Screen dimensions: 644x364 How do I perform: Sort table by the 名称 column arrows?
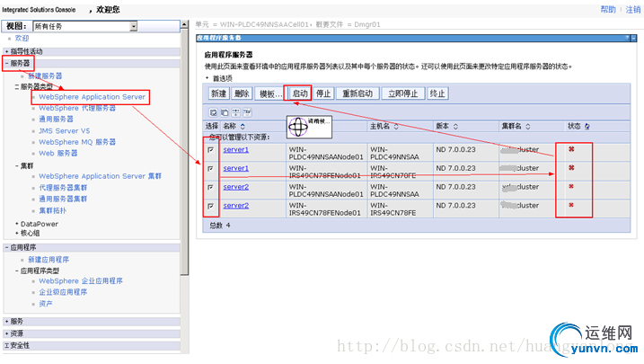tap(243, 126)
